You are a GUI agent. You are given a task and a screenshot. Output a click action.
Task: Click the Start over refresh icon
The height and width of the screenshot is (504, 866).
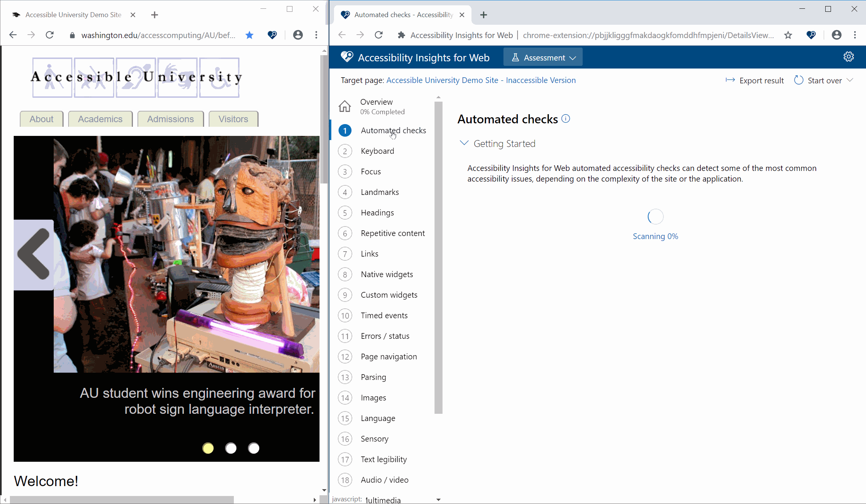799,80
